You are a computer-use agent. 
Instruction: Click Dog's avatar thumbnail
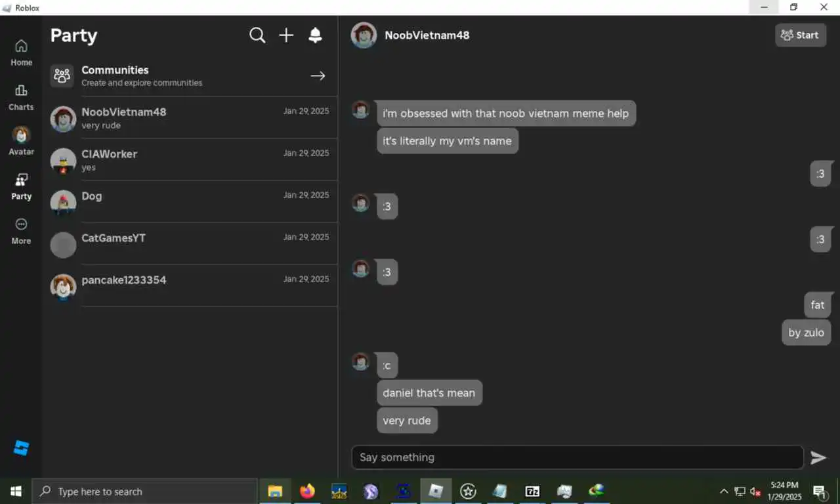coord(64,203)
